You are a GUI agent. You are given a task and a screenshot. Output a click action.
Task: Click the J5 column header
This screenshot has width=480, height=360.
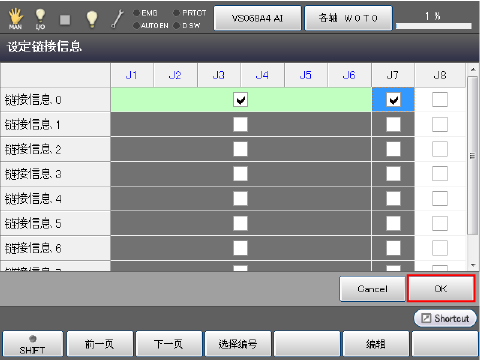click(306, 75)
